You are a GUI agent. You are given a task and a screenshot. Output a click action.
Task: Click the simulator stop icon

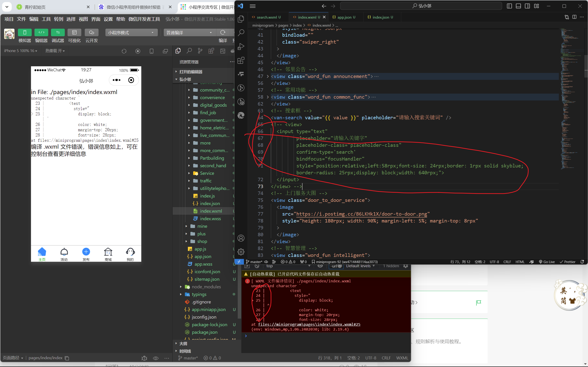coord(138,51)
